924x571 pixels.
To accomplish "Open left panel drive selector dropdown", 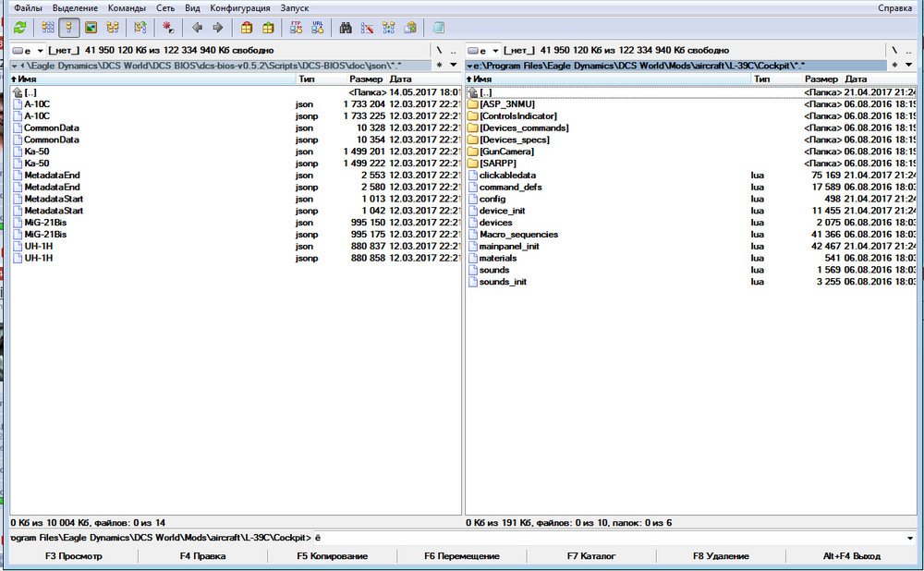I will point(28,51).
